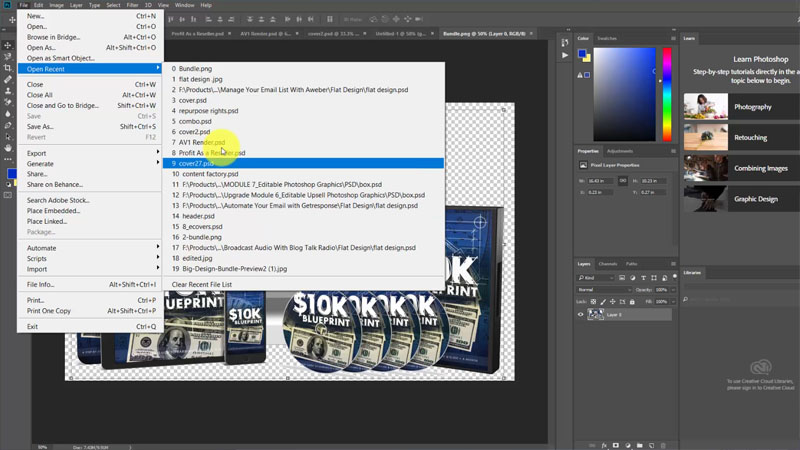Switch to the Channels tab
Screen dimensions: 800x450
[x=608, y=263]
